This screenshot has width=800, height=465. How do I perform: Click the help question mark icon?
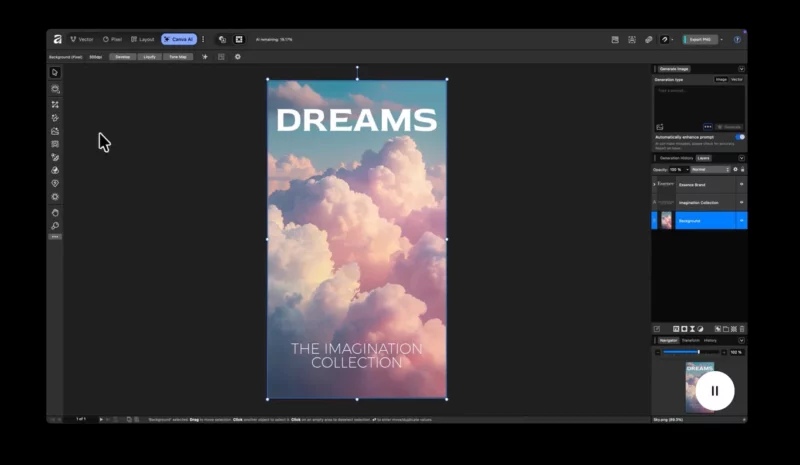tap(737, 39)
